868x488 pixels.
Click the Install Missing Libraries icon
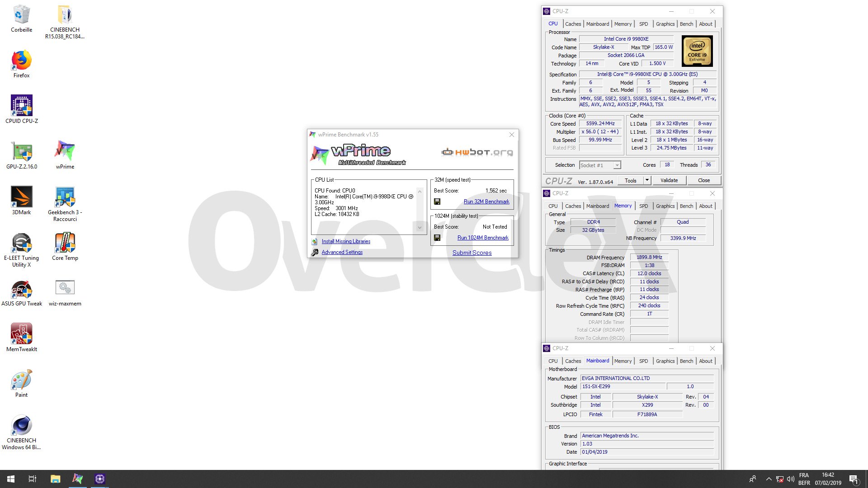[315, 242]
